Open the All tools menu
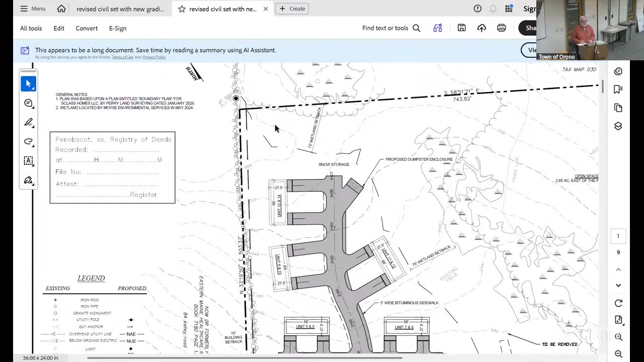Image resolution: width=644 pixels, height=362 pixels. 31,28
